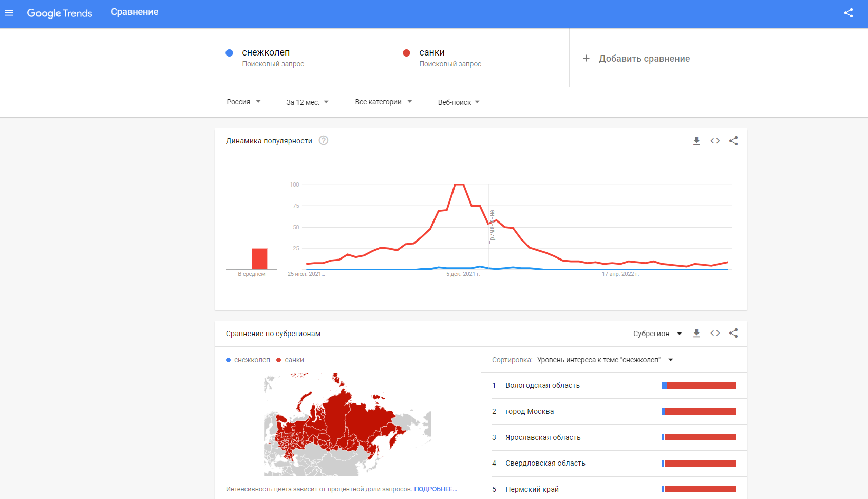
Task: Click the red санки line peak on the chart
Action: pos(459,185)
